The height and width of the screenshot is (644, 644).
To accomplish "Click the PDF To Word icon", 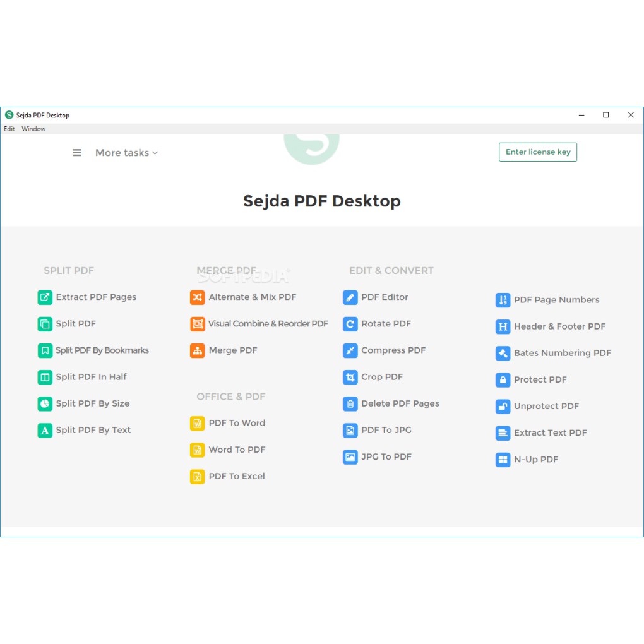I will [198, 424].
